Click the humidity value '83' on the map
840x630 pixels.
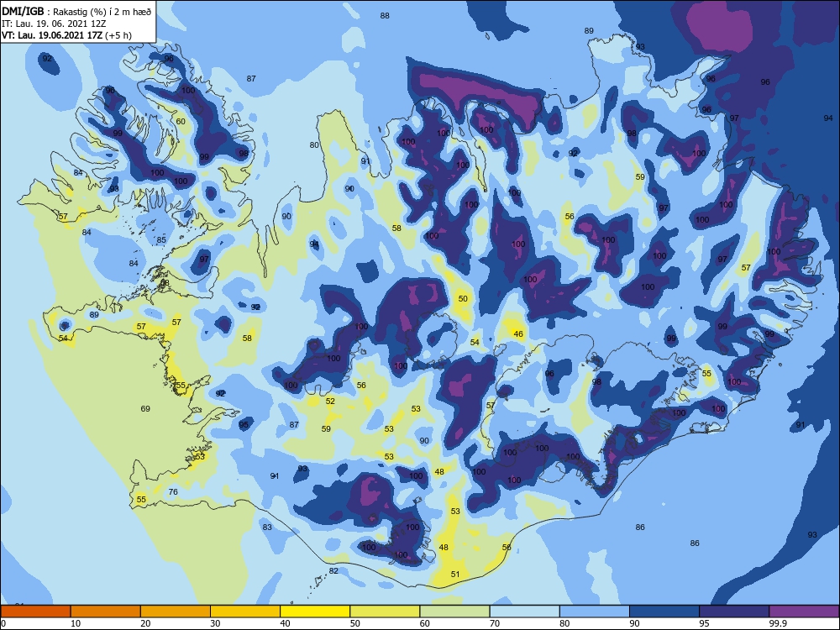tap(267, 528)
